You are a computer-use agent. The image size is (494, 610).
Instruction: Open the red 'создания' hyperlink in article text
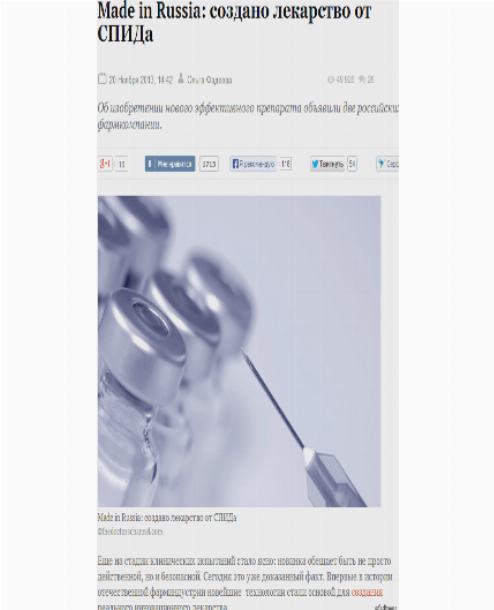coord(367,592)
